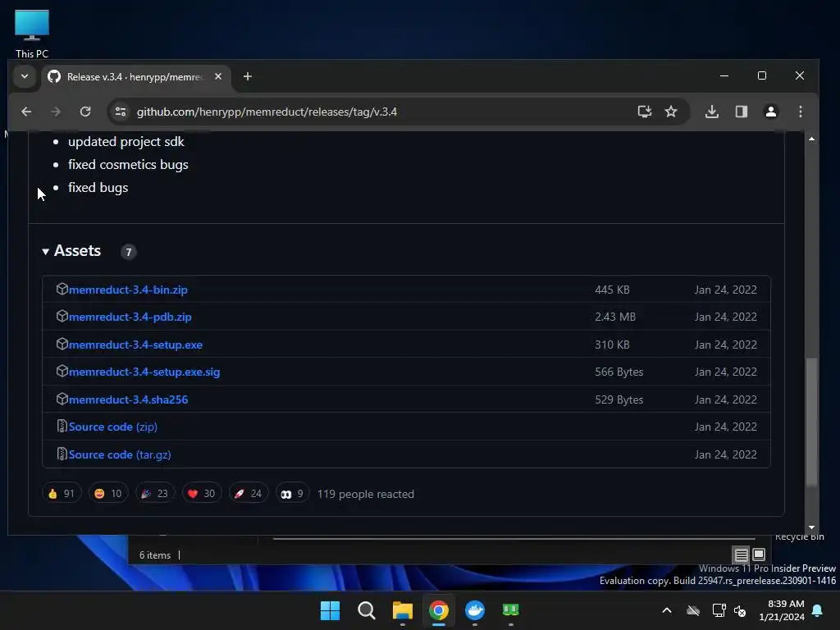Click smile reaction with 10
Image resolution: width=840 pixels, height=630 pixels.
(x=108, y=493)
